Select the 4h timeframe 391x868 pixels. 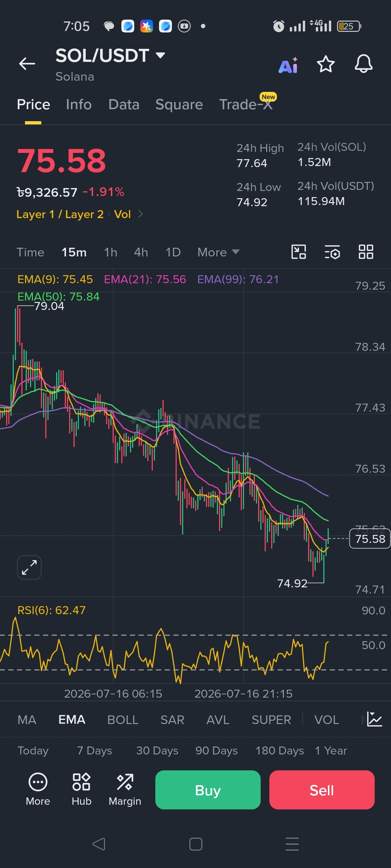141,252
